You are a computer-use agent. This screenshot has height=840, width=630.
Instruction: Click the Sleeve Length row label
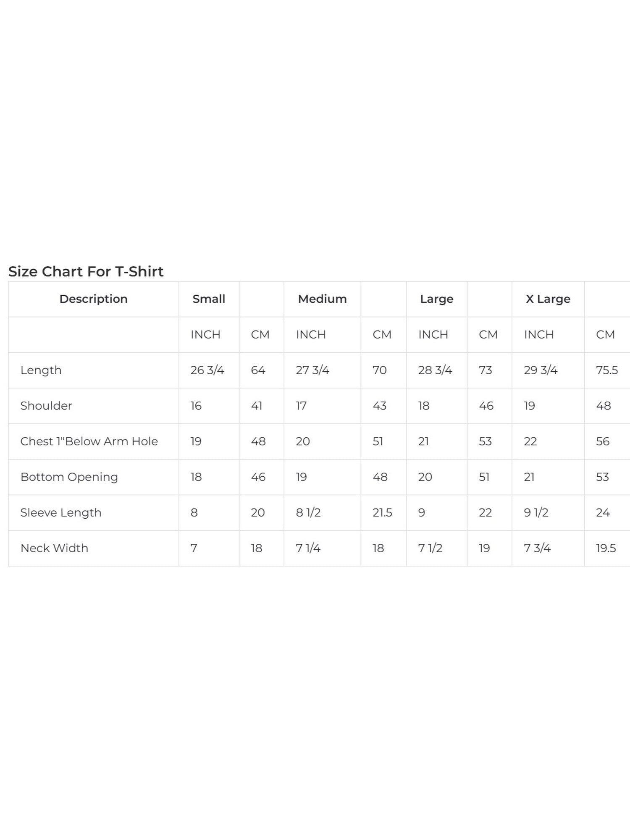[61, 512]
